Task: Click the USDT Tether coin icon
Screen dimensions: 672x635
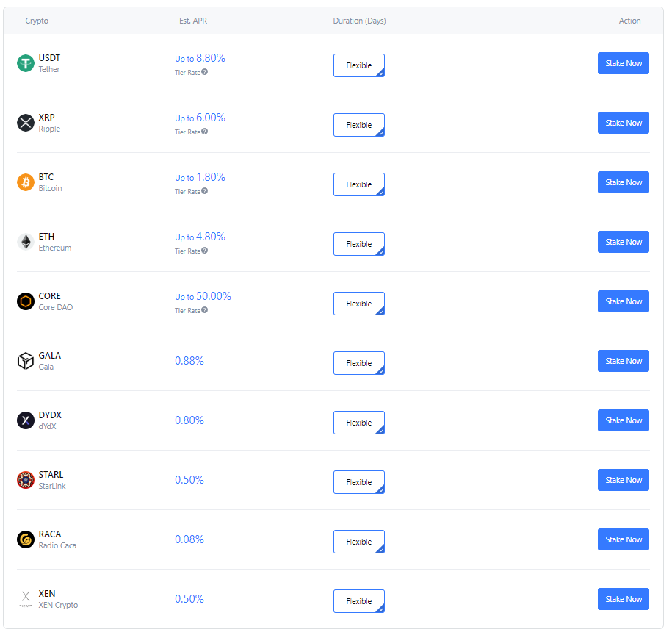Action: pos(26,63)
